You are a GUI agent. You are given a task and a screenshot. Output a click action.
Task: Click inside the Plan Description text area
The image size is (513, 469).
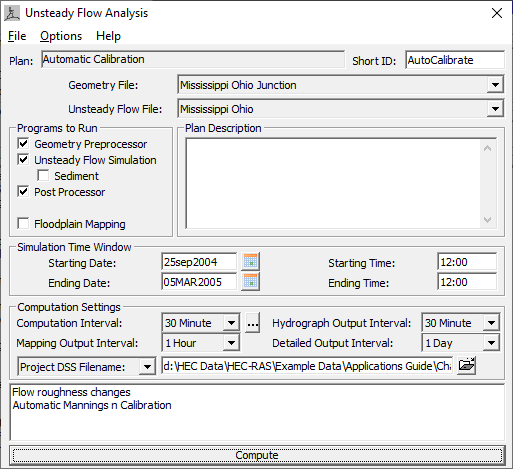click(333, 183)
